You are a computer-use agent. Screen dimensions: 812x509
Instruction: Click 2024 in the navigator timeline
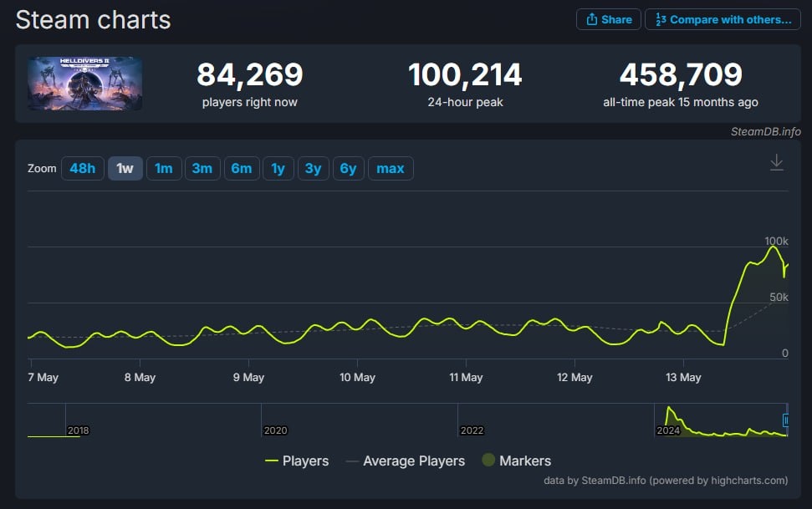(668, 430)
